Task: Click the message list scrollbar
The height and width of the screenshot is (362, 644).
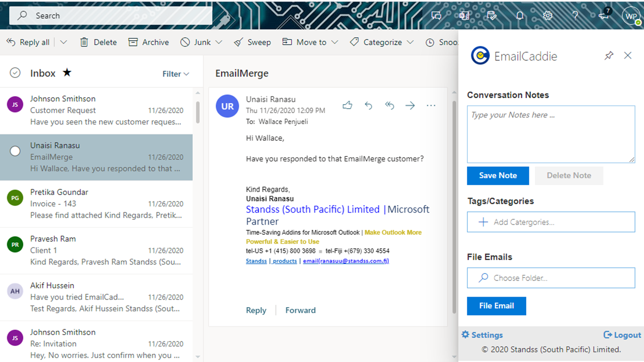Action: tap(198, 113)
